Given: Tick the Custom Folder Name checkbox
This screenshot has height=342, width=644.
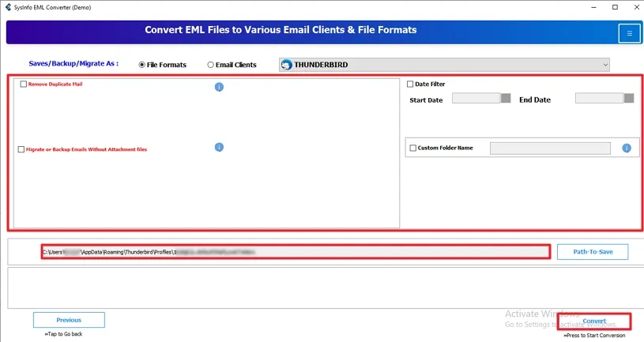Looking at the screenshot, I should 412,148.
